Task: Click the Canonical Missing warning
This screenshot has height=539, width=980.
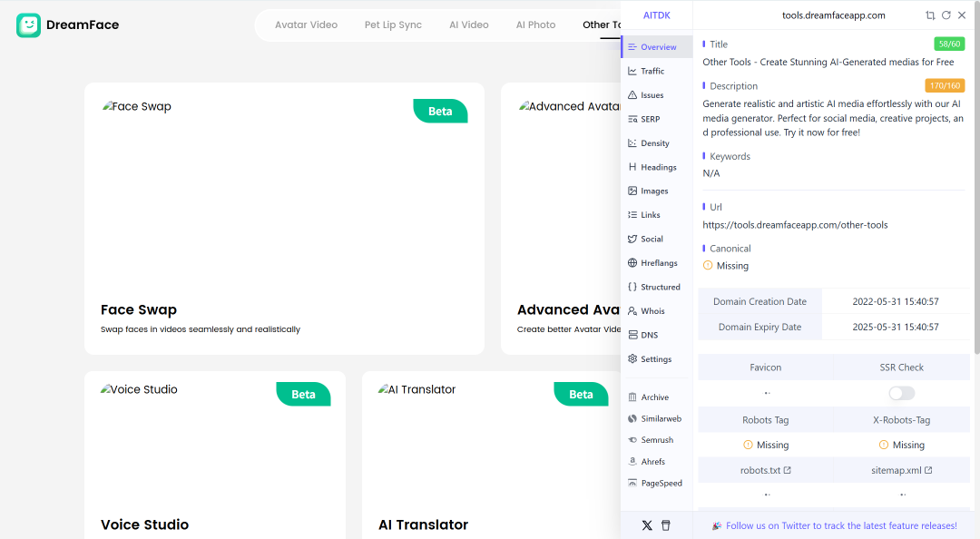Action: [x=726, y=266]
